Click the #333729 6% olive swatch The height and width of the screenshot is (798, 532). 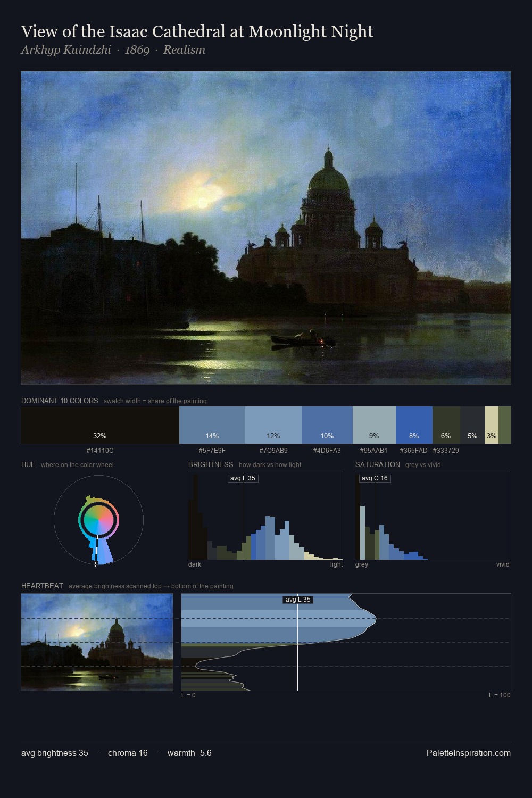click(446, 425)
